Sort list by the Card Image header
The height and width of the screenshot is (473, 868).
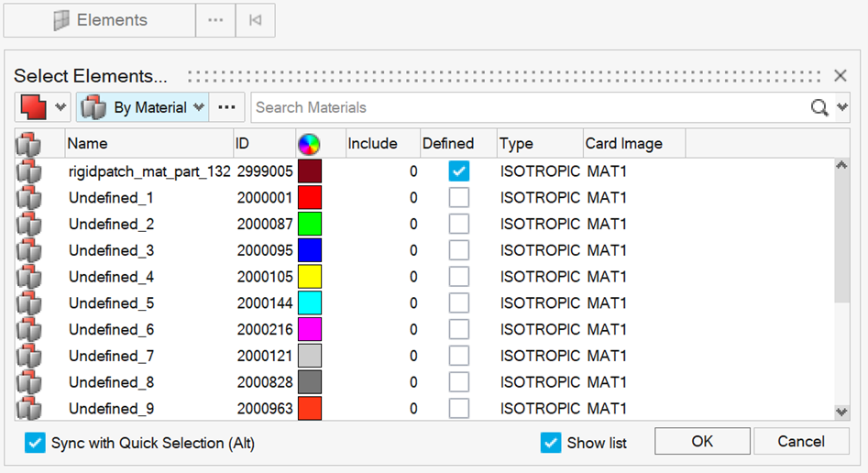coord(623,144)
